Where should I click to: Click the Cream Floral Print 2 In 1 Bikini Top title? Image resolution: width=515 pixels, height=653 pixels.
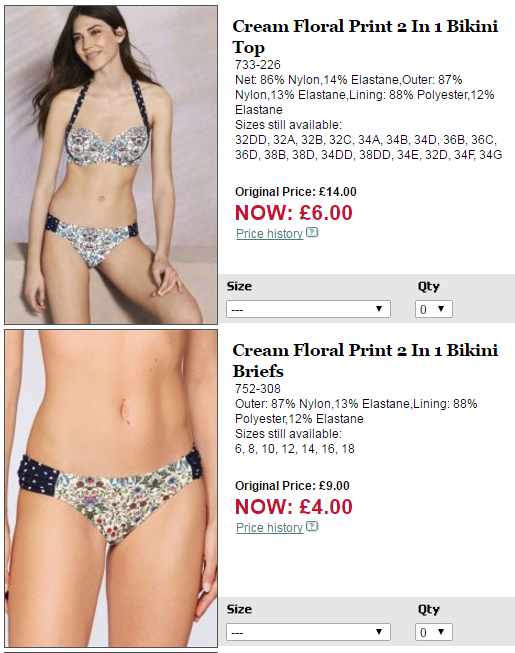[365, 37]
